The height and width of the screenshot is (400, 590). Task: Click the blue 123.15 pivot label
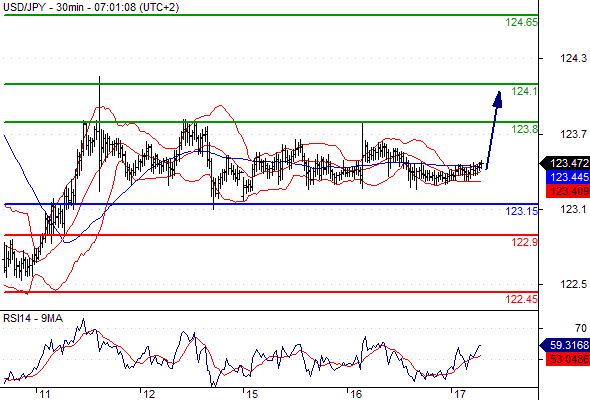tap(522, 211)
